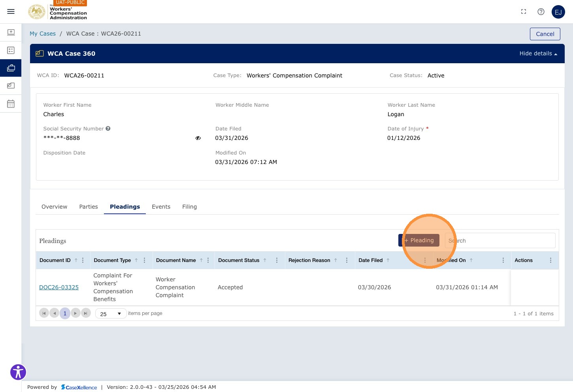Open the folder sidebar icon
The height and width of the screenshot is (392, 573).
[x=11, y=85]
